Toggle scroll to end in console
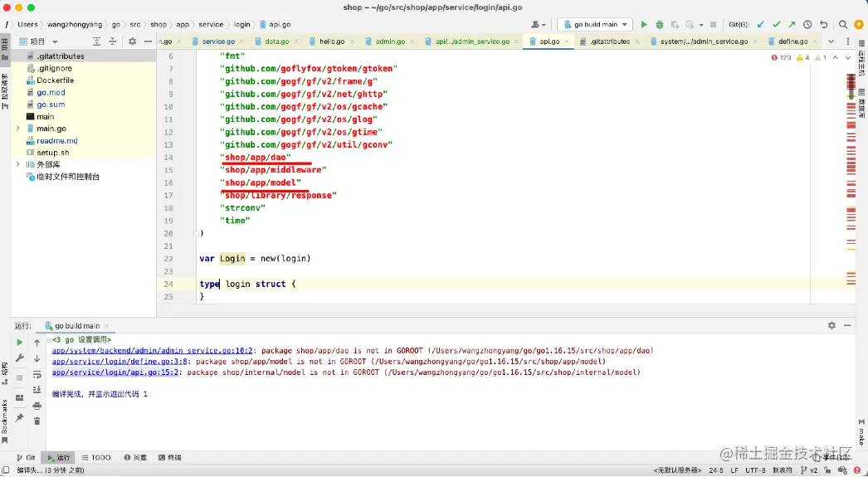This screenshot has height=477, width=868. coord(37,390)
